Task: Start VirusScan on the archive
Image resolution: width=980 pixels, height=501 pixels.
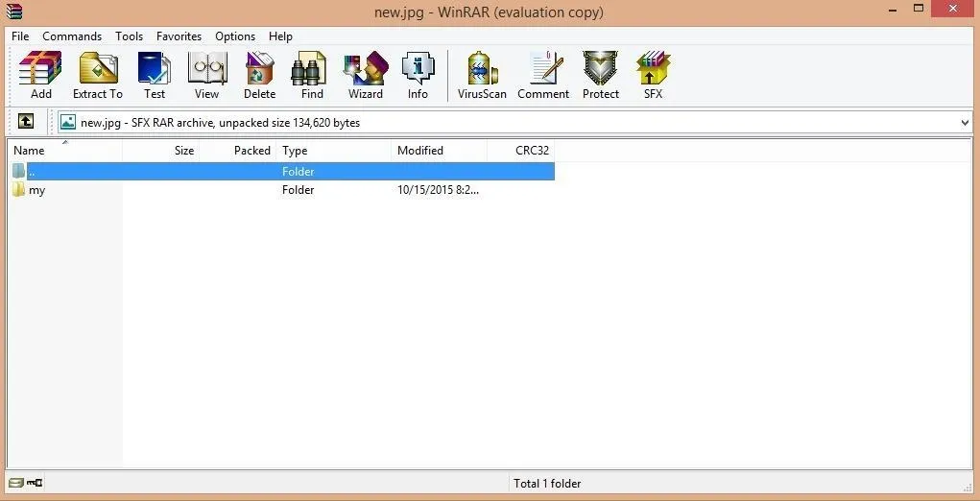Action: [x=482, y=75]
